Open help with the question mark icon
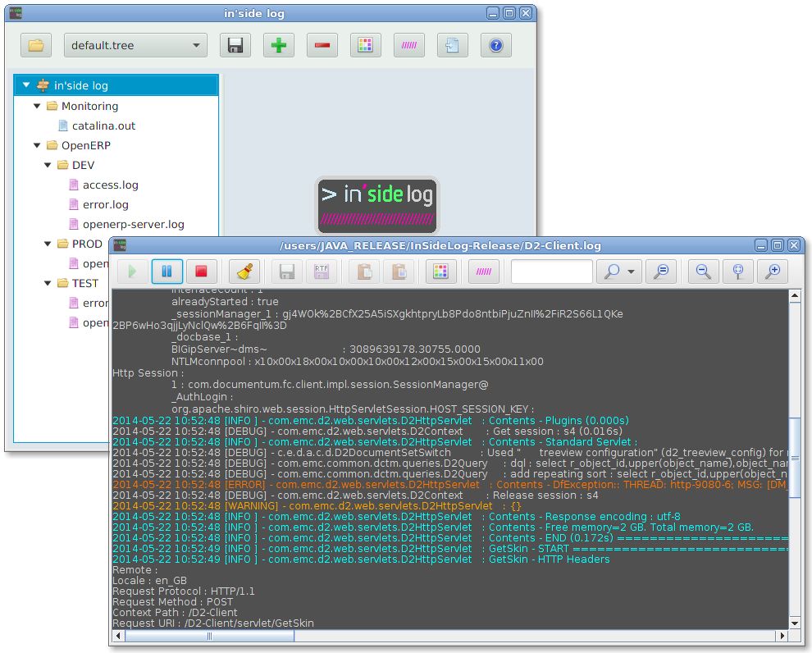 [495, 45]
